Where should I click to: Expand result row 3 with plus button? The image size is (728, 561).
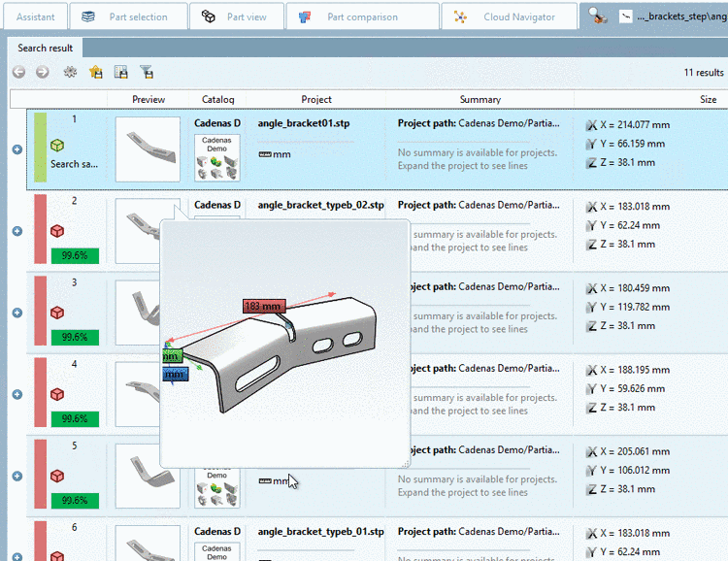17,313
